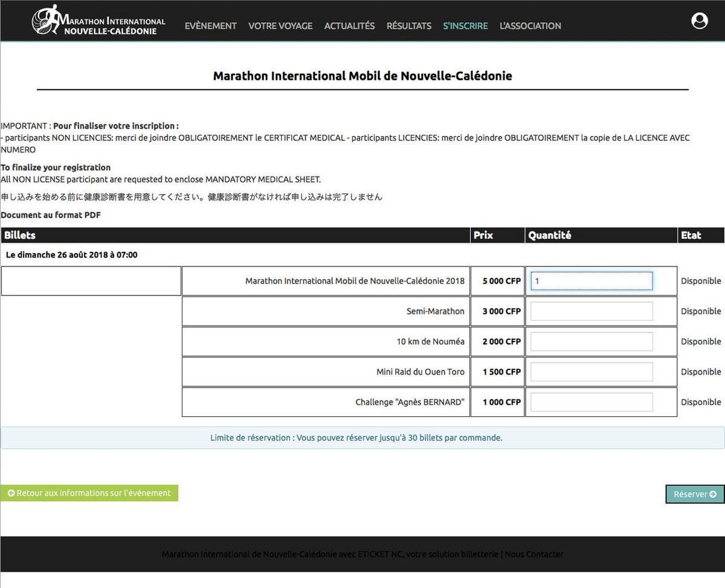Click the ETICKET NC footer text

(380, 554)
